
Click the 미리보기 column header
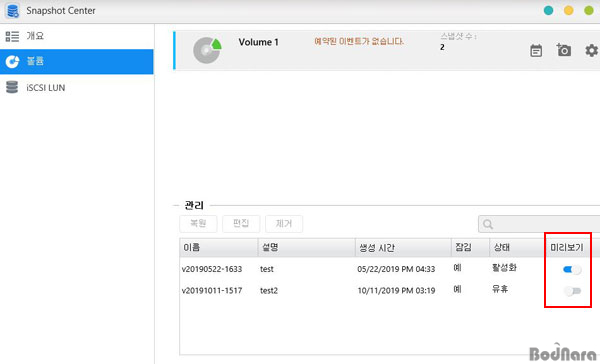567,248
